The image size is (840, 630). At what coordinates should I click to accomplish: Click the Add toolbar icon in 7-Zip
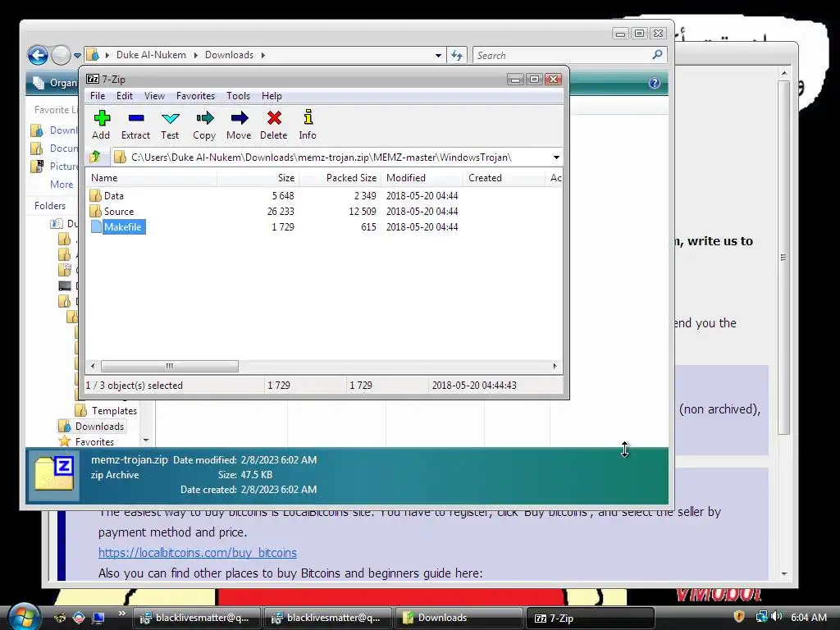102,118
